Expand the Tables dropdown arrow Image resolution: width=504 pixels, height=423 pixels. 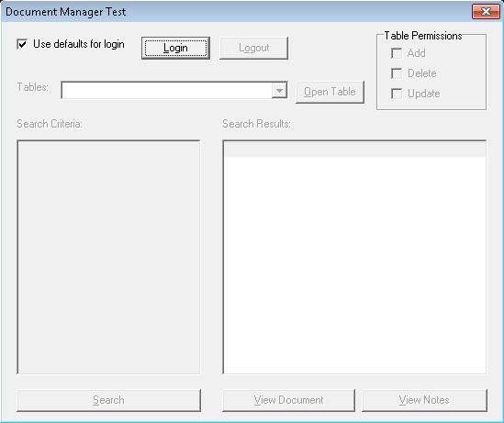(x=279, y=90)
